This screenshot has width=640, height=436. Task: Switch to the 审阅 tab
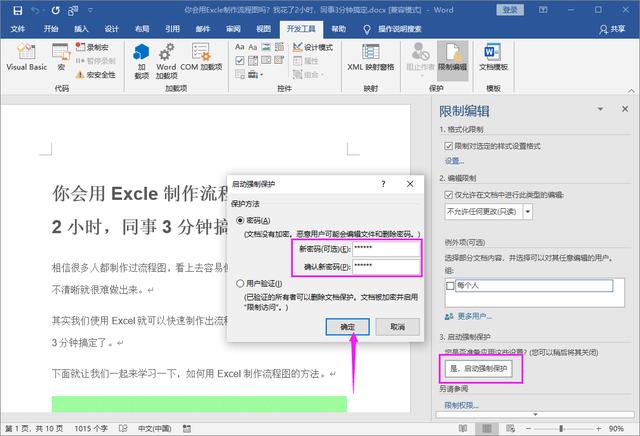pos(233,29)
